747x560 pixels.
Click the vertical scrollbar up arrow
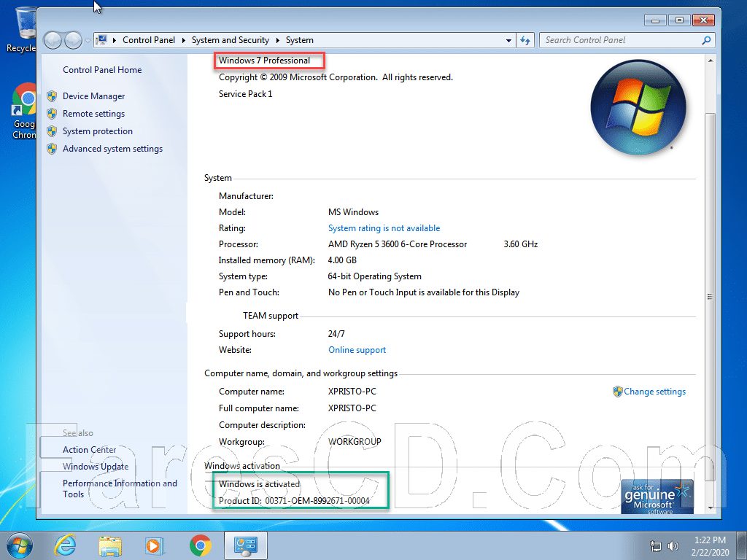click(711, 61)
